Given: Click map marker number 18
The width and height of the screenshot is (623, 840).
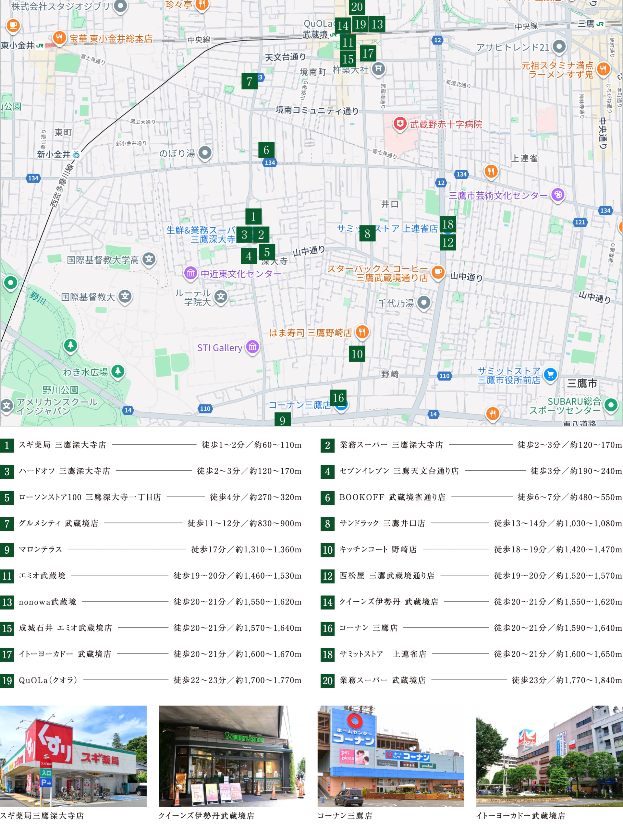Looking at the screenshot, I should point(448,224).
